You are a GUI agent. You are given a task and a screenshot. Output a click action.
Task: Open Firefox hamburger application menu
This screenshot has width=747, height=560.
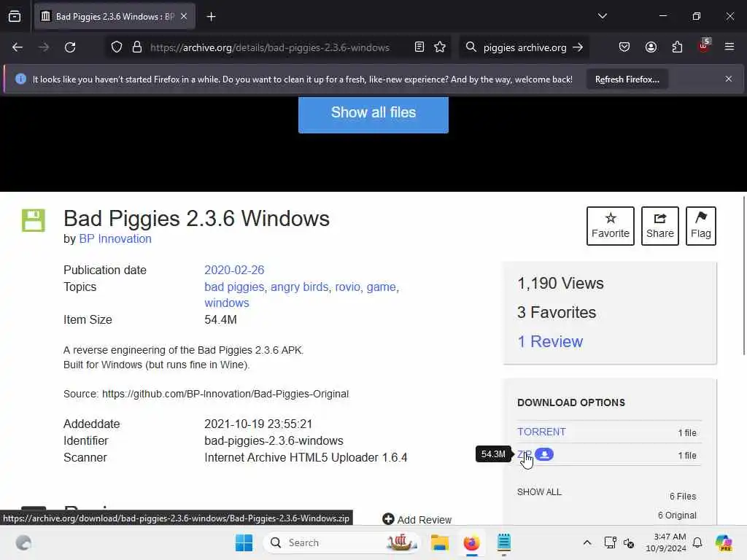tap(729, 47)
